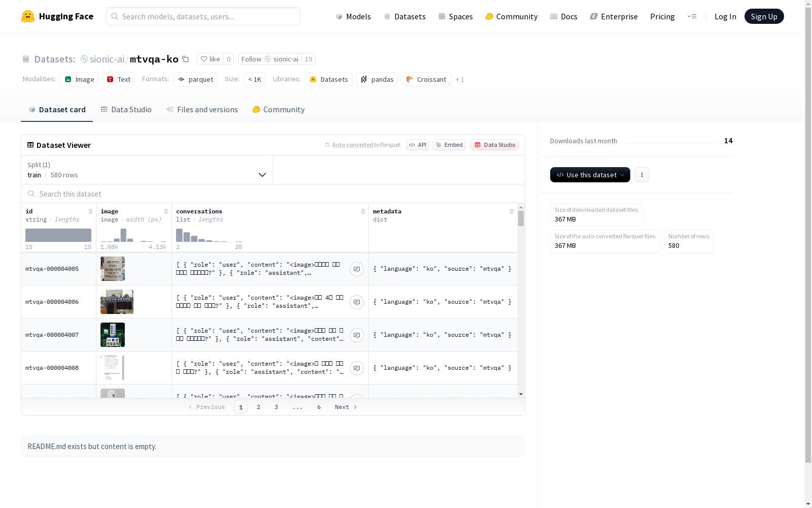Viewport: 812px width, 508px height.
Task: Jump to page 6 of the dataset
Action: tap(319, 407)
